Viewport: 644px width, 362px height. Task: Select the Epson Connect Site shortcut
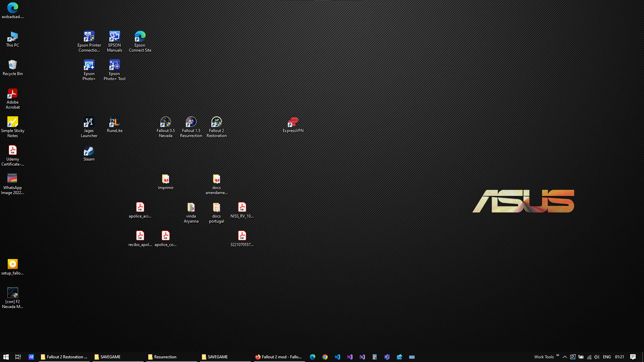(x=140, y=42)
